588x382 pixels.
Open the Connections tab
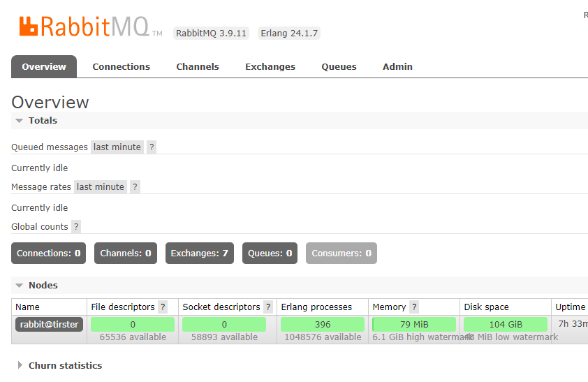pyautogui.click(x=121, y=67)
